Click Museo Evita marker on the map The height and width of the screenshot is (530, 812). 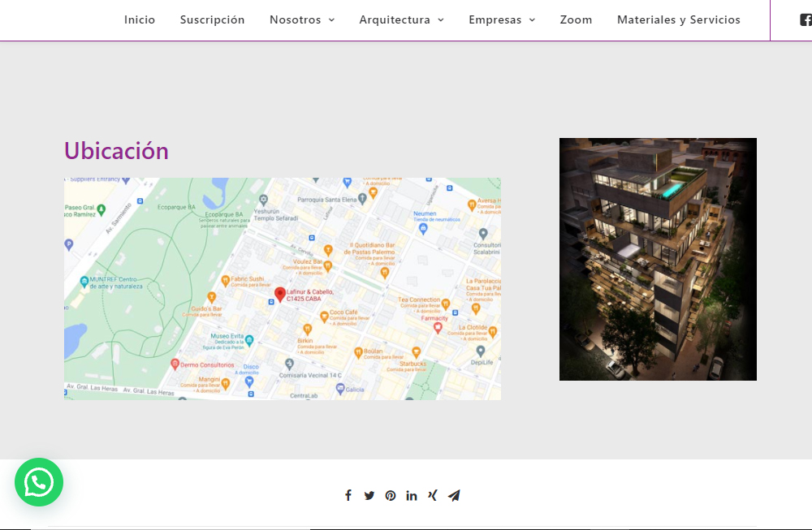point(249,340)
